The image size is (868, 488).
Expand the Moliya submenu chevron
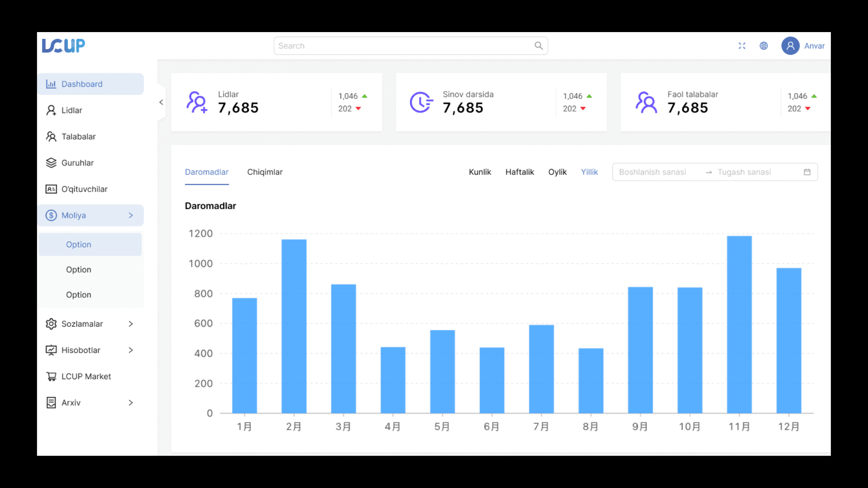132,215
